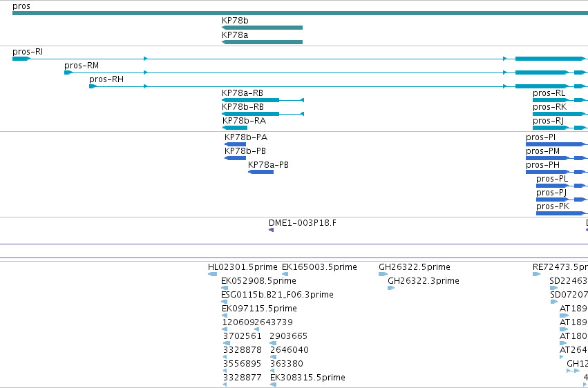Click the pros-PI protein feature

click(x=557, y=144)
